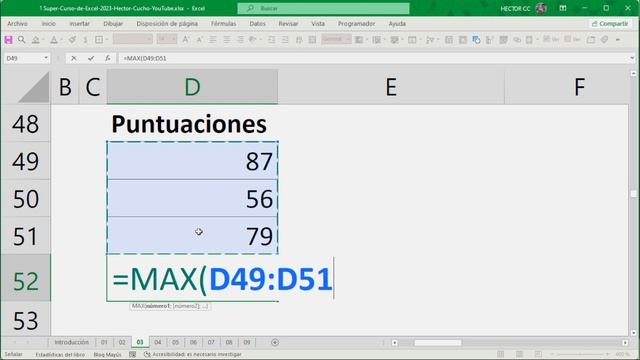Open the Fórmulas ribbon tab

(x=223, y=24)
